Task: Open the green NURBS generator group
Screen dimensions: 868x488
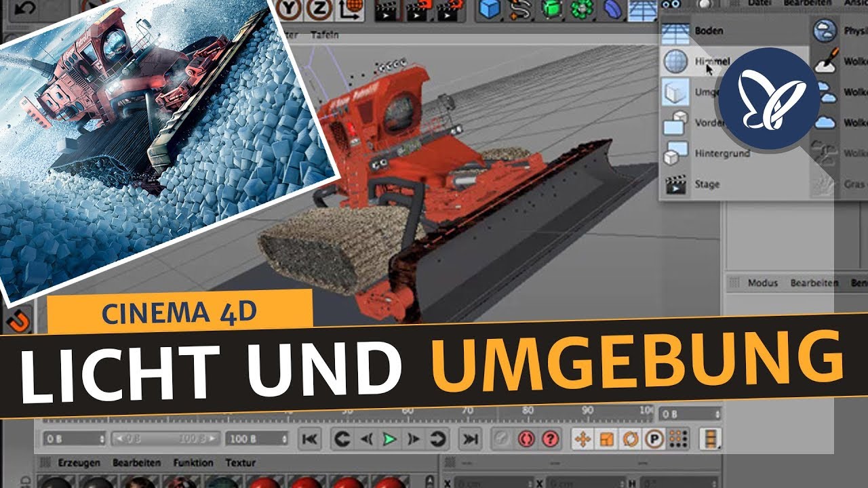Action: pyautogui.click(x=551, y=9)
